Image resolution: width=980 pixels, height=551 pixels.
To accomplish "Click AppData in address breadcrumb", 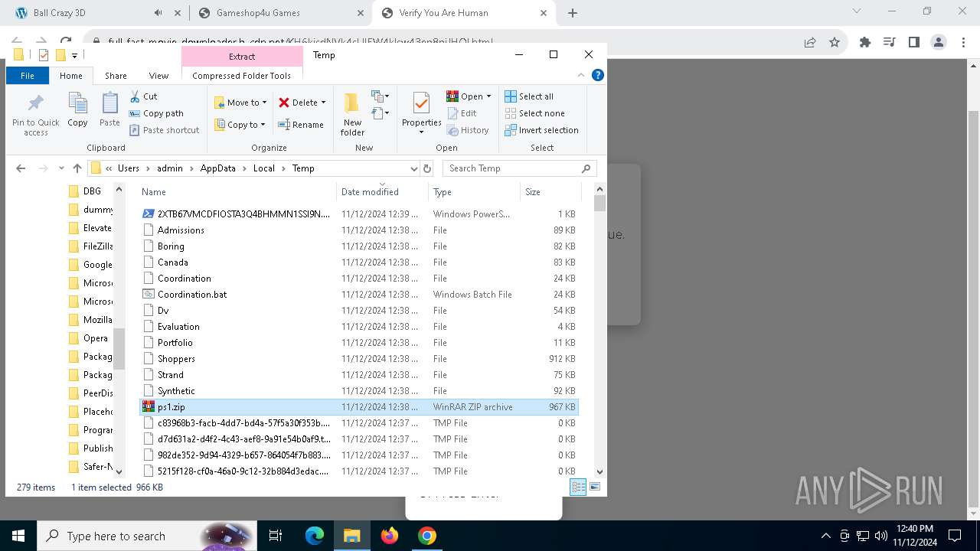I will (x=218, y=168).
